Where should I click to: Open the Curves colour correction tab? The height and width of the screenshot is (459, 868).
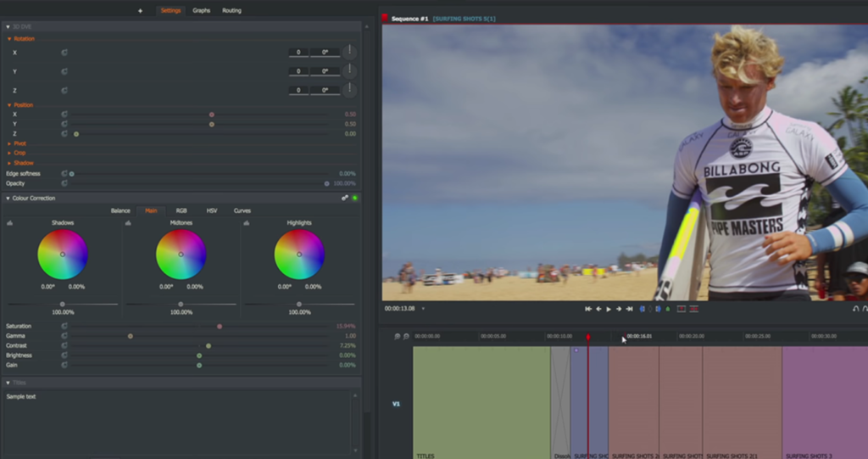click(x=242, y=210)
